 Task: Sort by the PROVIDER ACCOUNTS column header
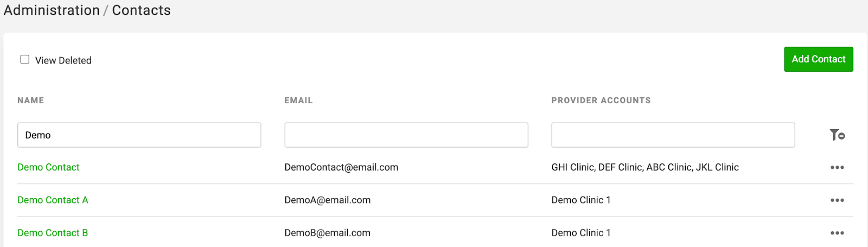point(601,100)
